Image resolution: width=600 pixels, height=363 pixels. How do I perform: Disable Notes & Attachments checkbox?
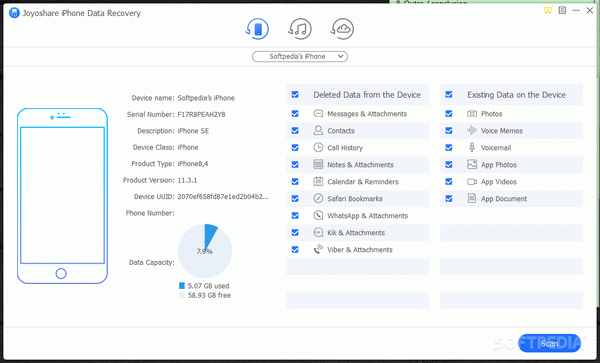[x=295, y=164]
